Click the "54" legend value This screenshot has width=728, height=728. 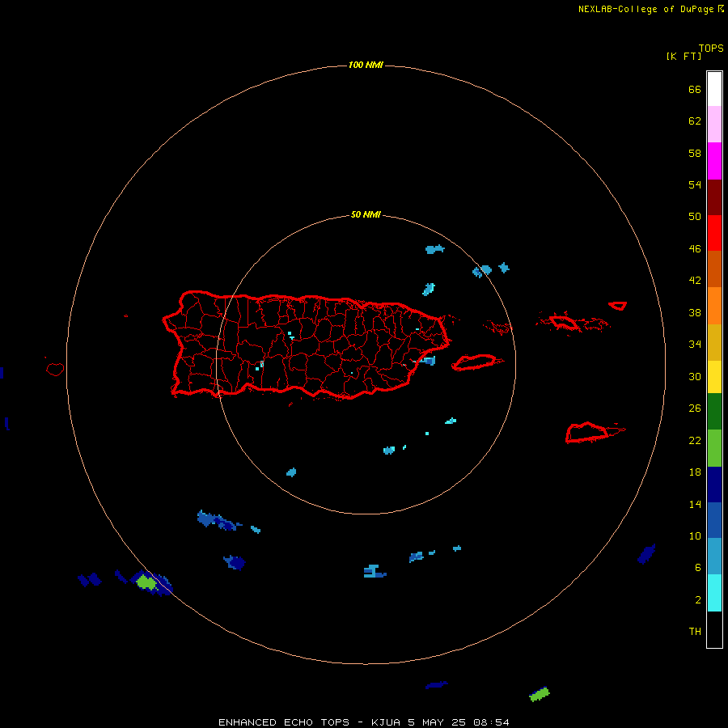tap(695, 184)
